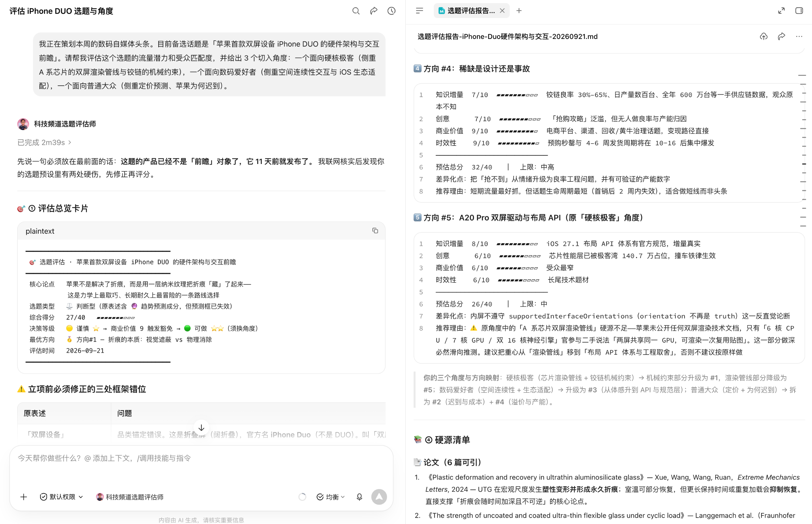
Task: Toggle the document outline list icon
Action: coord(419,10)
